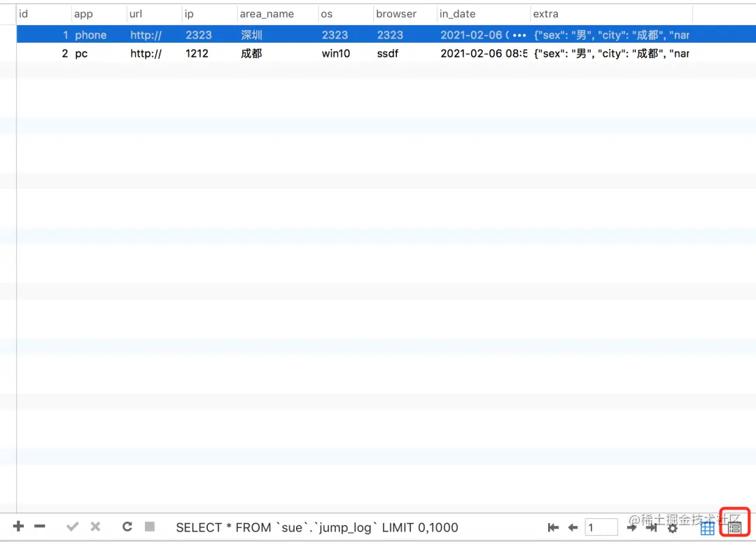Click the page number field
Screen dimensions: 756x542
point(601,527)
